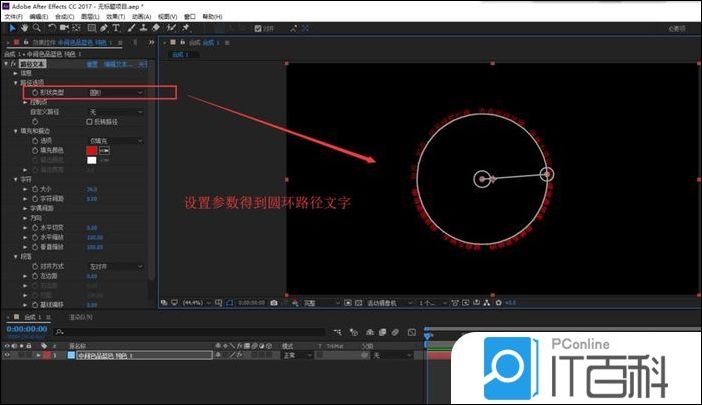Collapse the 路径选项 group triangle
Viewport: 702px width, 405px height.
(x=15, y=83)
